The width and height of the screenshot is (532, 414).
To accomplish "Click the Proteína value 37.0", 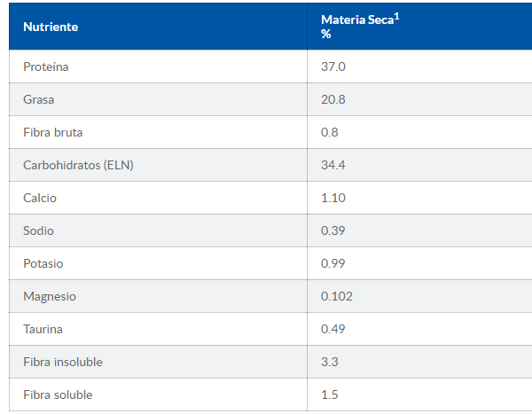I will click(333, 66).
